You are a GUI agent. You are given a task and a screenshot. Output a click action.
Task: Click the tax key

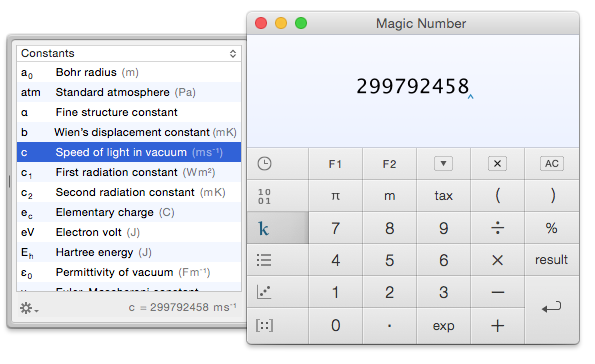(443, 196)
